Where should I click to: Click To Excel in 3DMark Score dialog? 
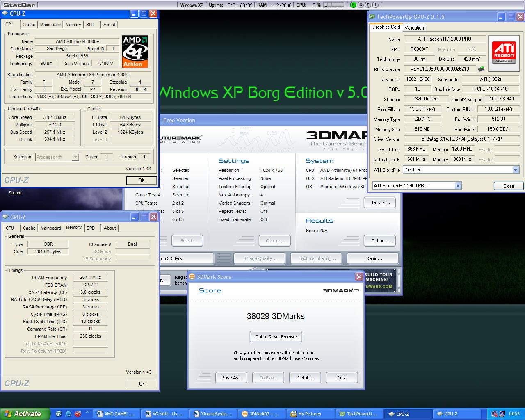point(268,378)
